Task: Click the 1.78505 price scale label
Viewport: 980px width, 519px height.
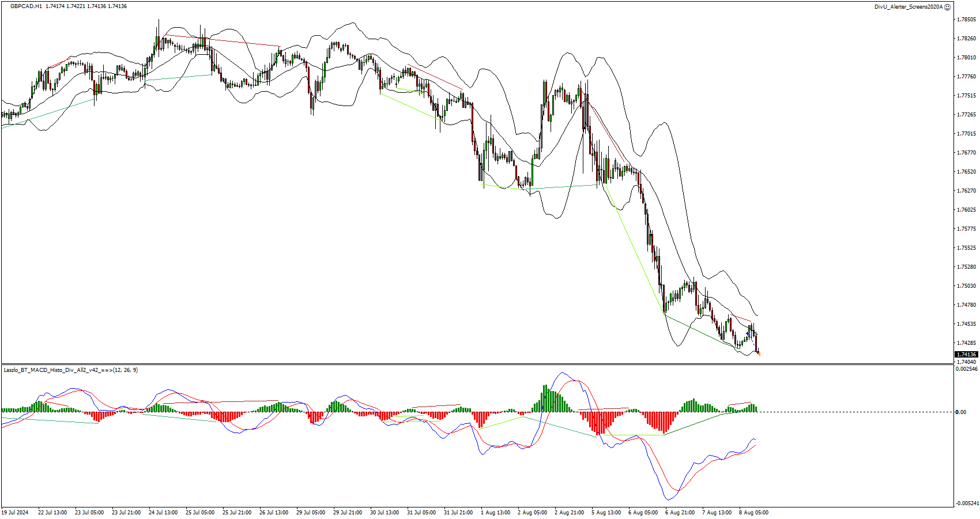Action: [x=966, y=20]
